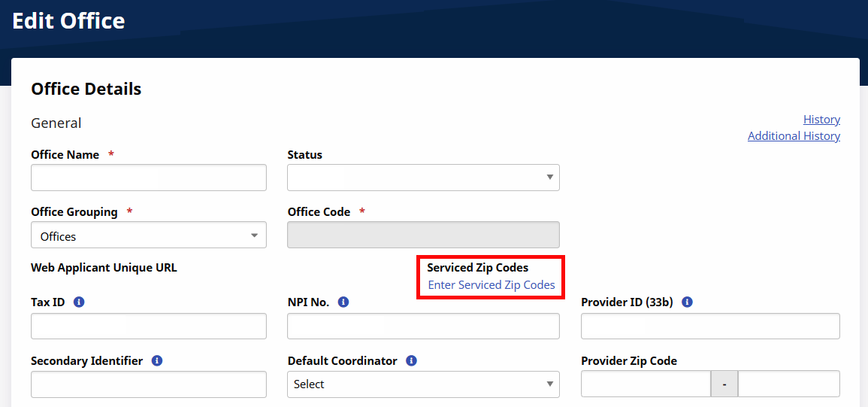Click the greyed-out Office Code field

[x=423, y=235]
